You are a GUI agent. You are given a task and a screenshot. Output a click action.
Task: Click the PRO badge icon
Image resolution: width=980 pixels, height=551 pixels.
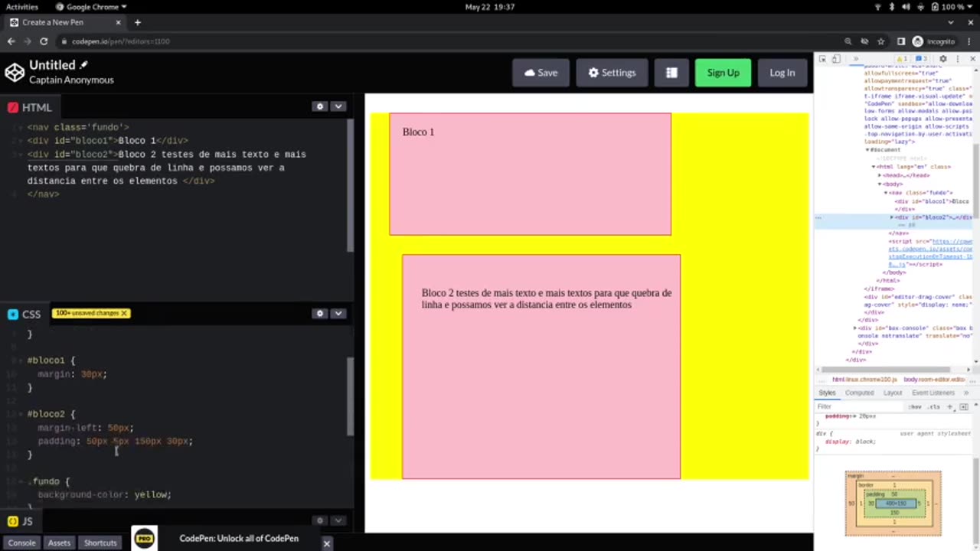tap(145, 538)
